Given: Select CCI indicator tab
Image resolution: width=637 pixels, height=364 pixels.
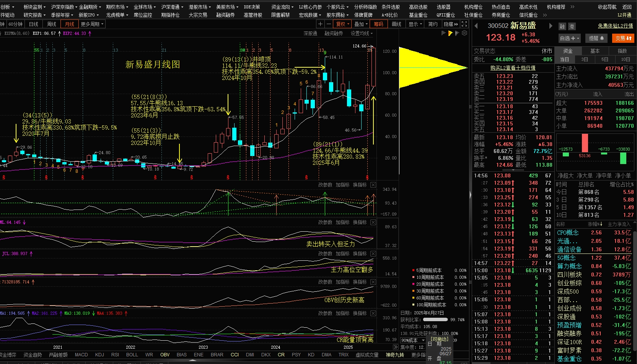Looking at the screenshot, I should click(x=235, y=355).
